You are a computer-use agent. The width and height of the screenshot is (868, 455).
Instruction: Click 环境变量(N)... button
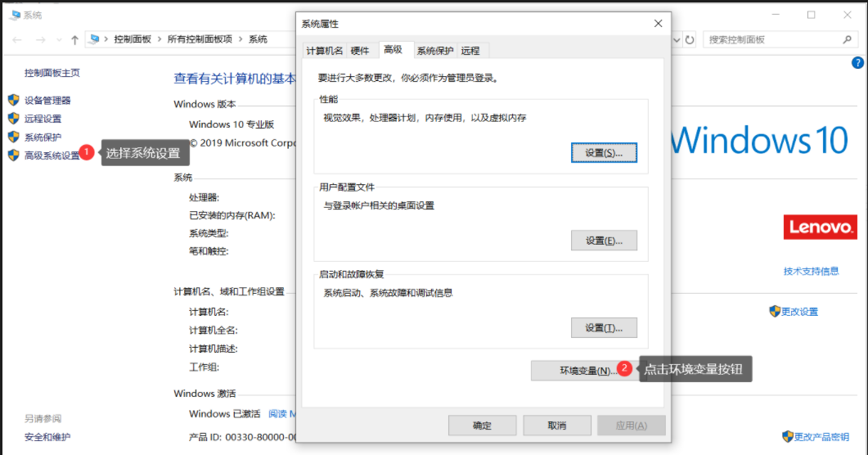coord(587,371)
